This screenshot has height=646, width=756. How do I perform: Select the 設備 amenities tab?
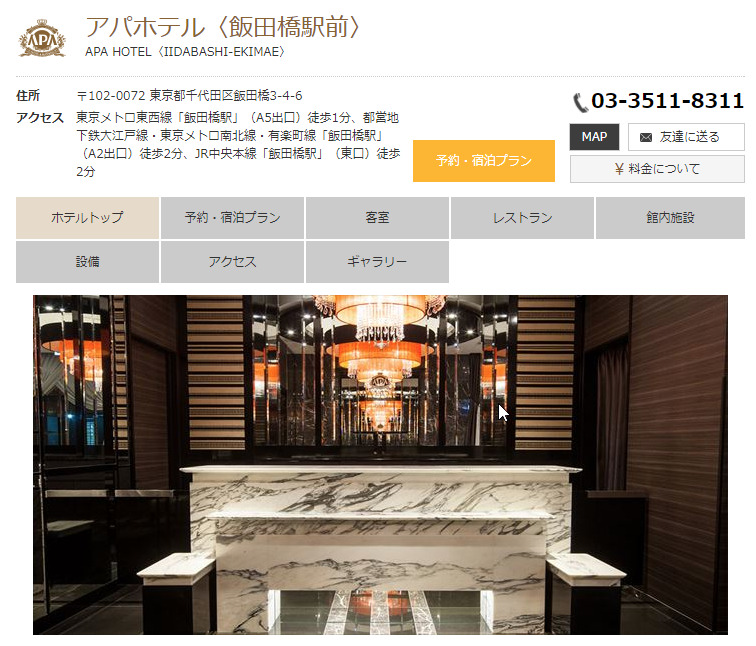[87, 262]
